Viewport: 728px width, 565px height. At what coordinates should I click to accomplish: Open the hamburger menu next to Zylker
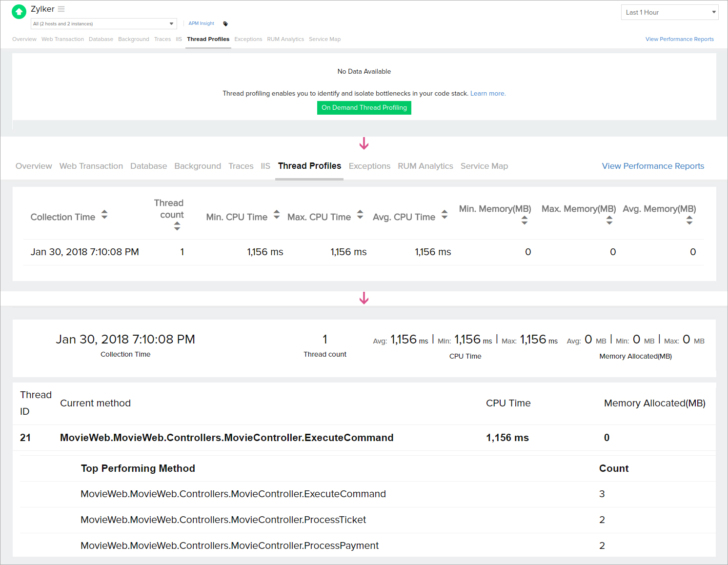click(61, 9)
